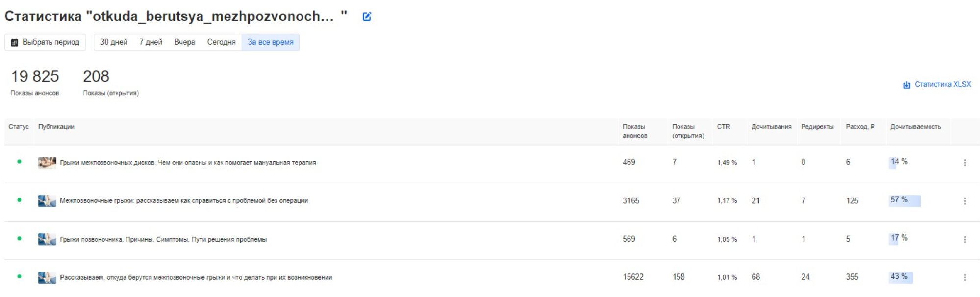980x297 pixels.
Task: Click green status dot of first publication
Action: coord(19,162)
